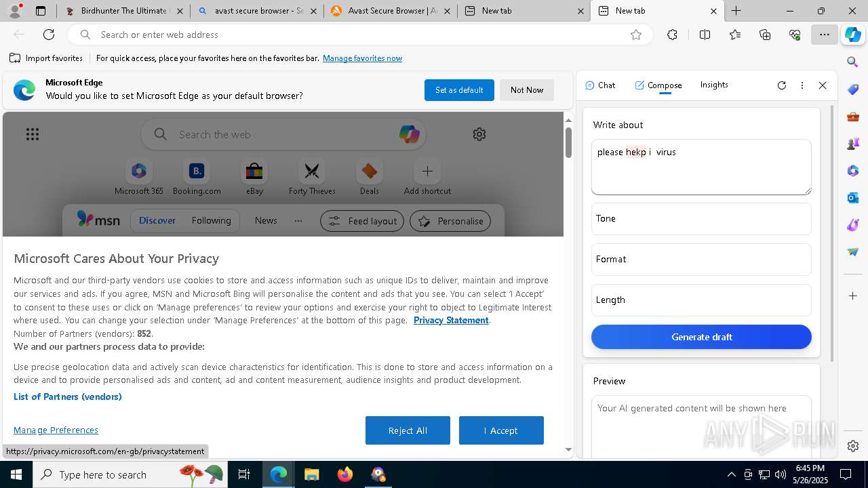Toggle split screen view
The height and width of the screenshot is (488, 868).
tap(705, 35)
